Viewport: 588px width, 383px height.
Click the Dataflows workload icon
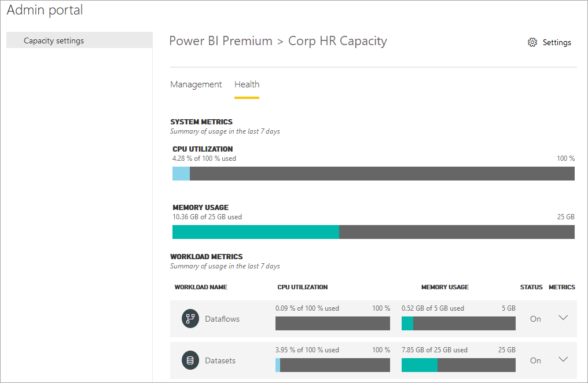[x=190, y=319]
